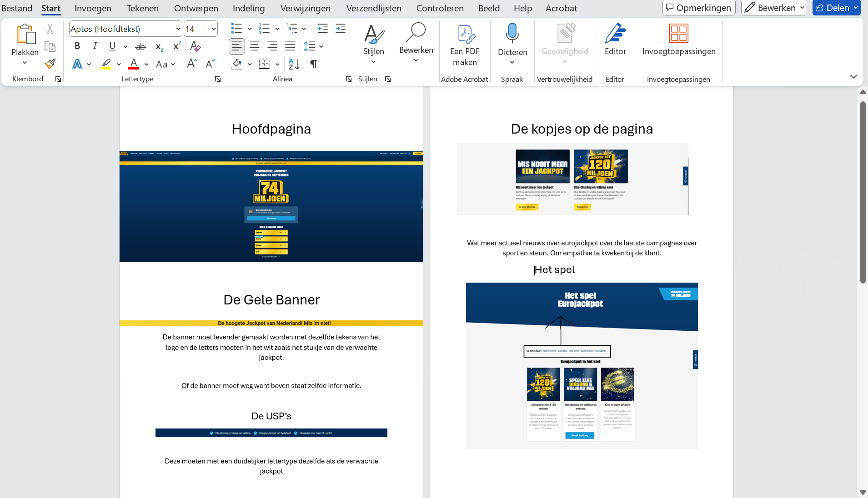
Task: Click the Opmerkingen button
Action: pyautogui.click(x=699, y=8)
